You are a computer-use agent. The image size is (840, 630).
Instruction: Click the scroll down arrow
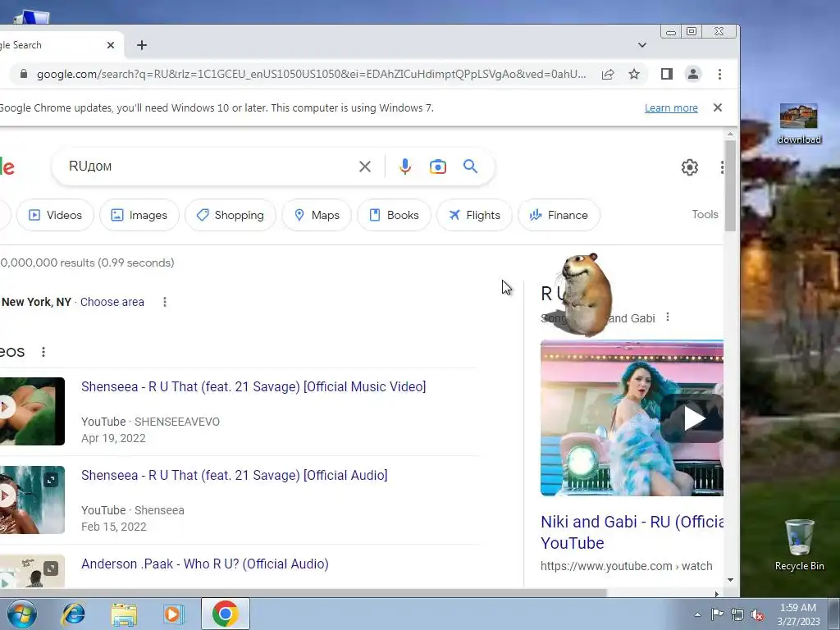pyautogui.click(x=730, y=580)
